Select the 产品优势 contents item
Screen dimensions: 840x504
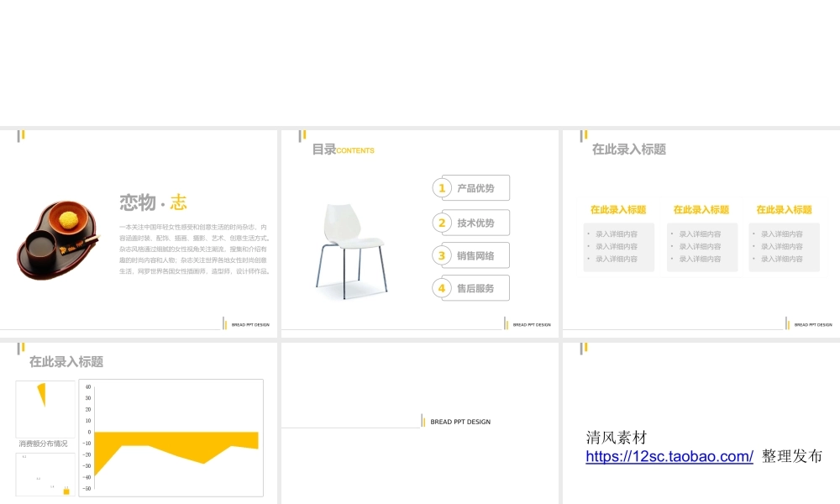(475, 188)
